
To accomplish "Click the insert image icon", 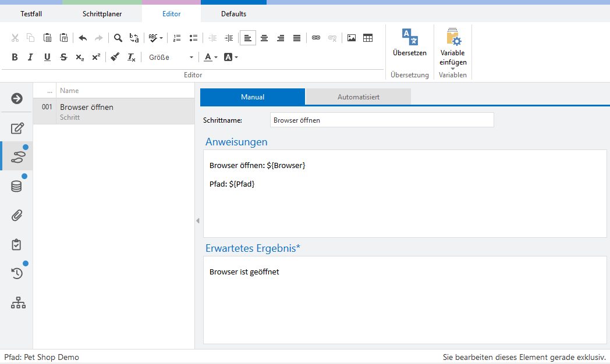I will click(352, 38).
